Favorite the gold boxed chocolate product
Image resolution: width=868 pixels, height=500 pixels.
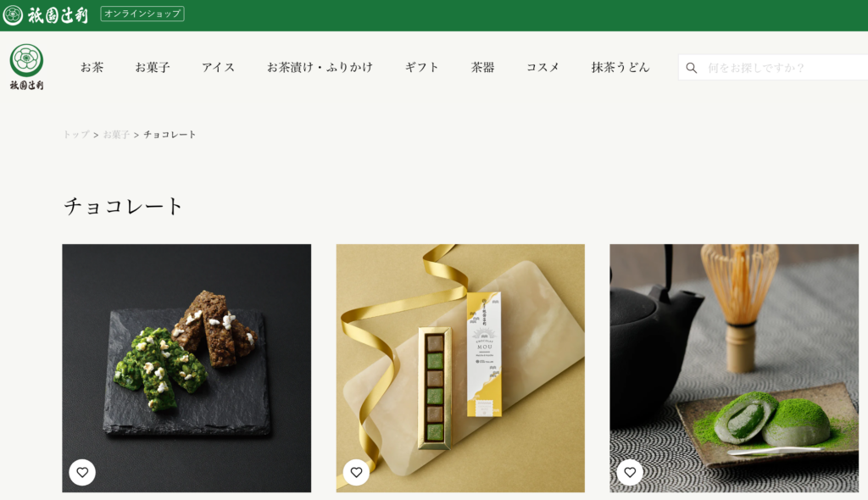(357, 472)
